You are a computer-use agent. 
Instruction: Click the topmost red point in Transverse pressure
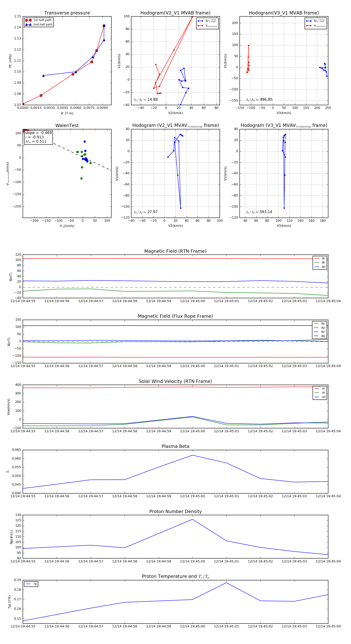pyautogui.click(x=104, y=26)
